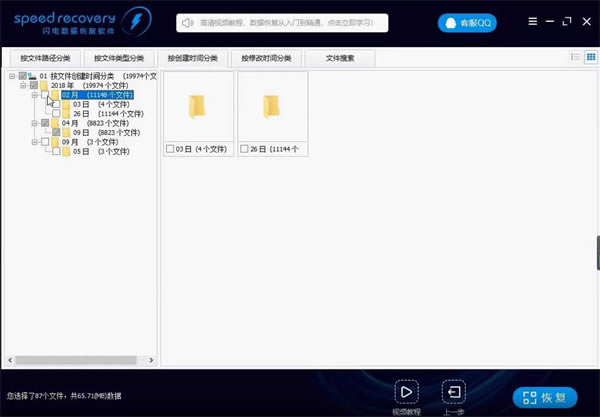Check the 03日 checkbox under folder thumbnail

[x=170, y=149]
